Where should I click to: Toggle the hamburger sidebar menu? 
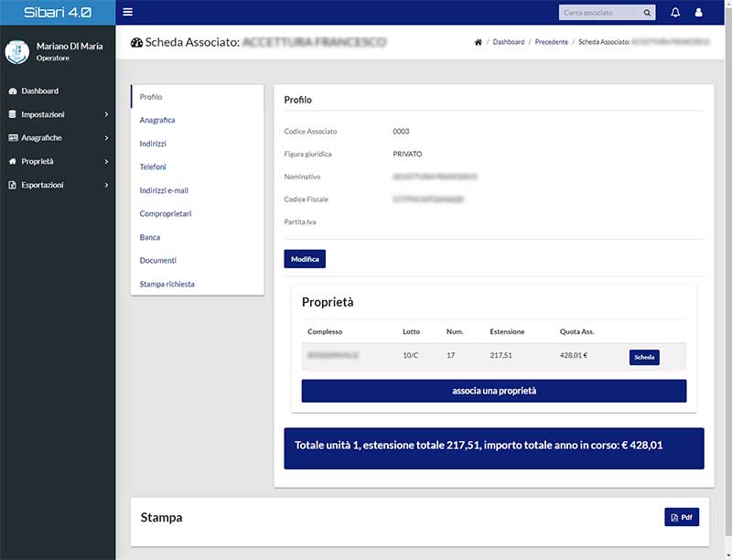tap(127, 12)
